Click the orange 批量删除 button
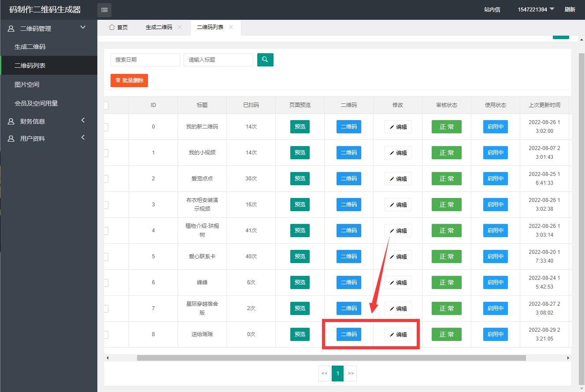The height and width of the screenshot is (392, 585). 129,81
